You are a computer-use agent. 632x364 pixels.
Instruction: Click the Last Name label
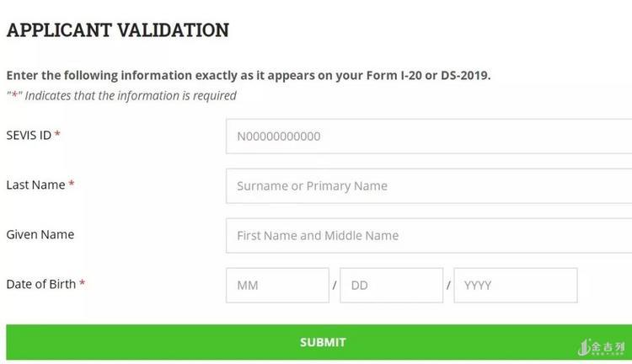pos(35,185)
